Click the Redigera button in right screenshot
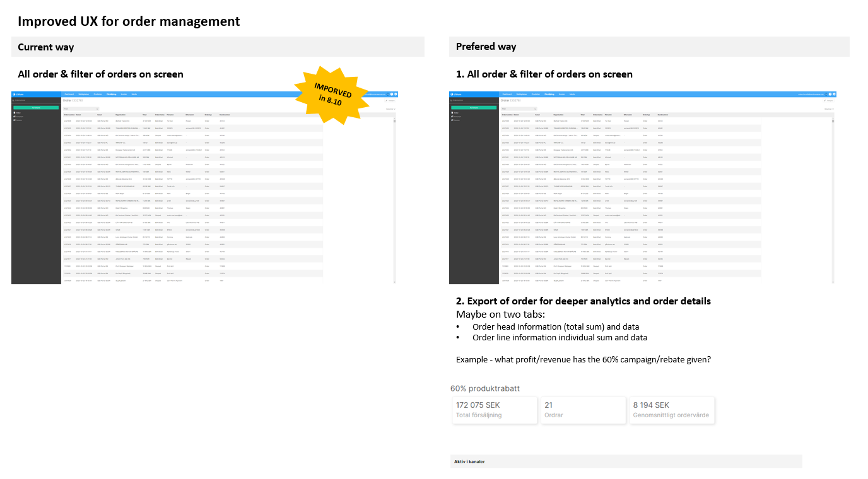 point(829,100)
